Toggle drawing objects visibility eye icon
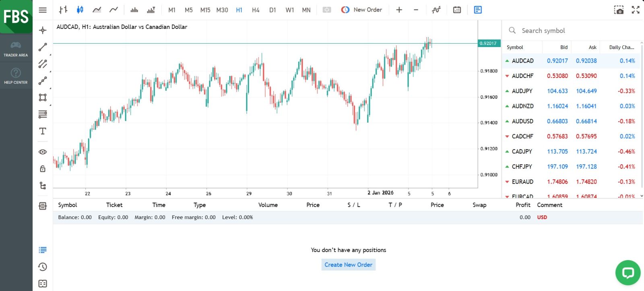Image resolution: width=644 pixels, height=291 pixels. point(43,152)
